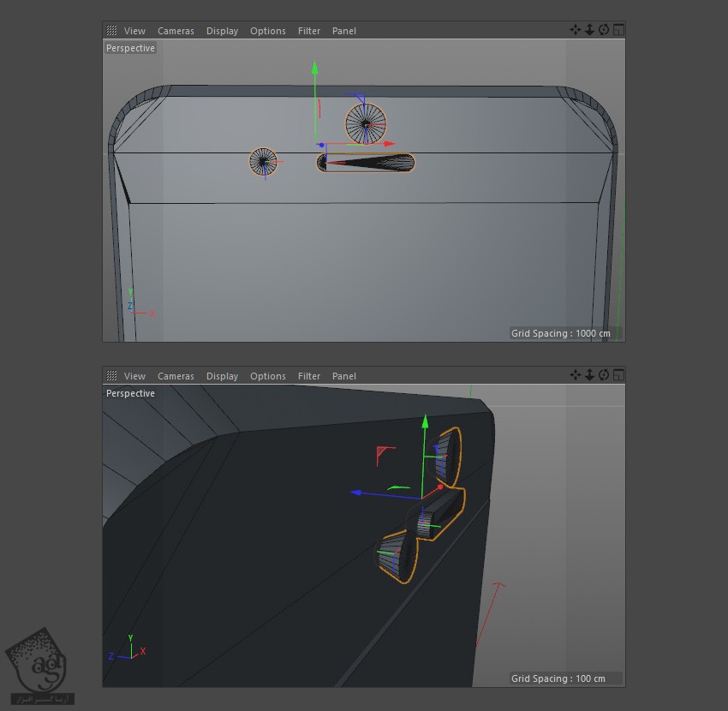Click the pan camera icon in bottom viewport

pyautogui.click(x=576, y=375)
